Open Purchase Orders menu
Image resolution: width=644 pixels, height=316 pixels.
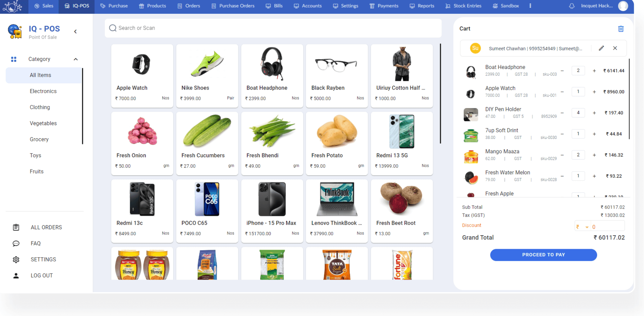(233, 6)
